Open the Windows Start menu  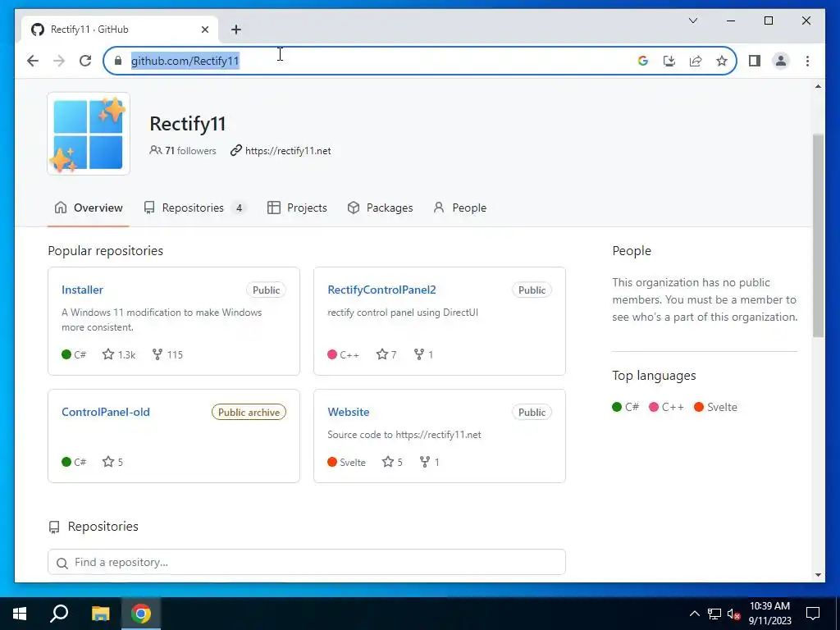20,614
